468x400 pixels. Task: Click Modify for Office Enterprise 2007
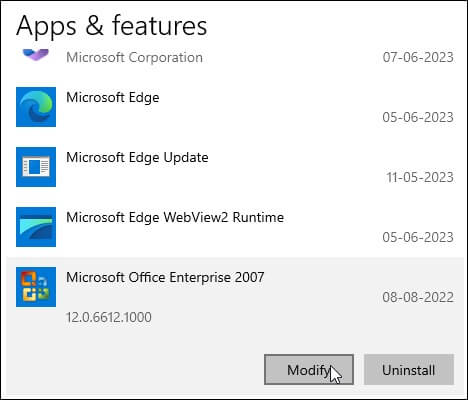(309, 370)
